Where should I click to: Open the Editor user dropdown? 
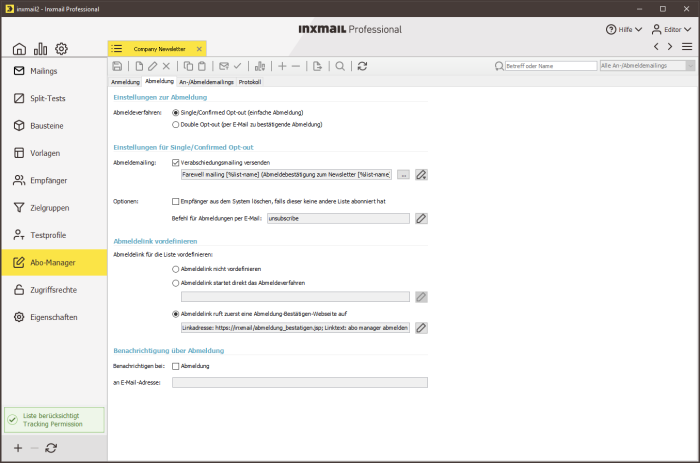coord(671,29)
